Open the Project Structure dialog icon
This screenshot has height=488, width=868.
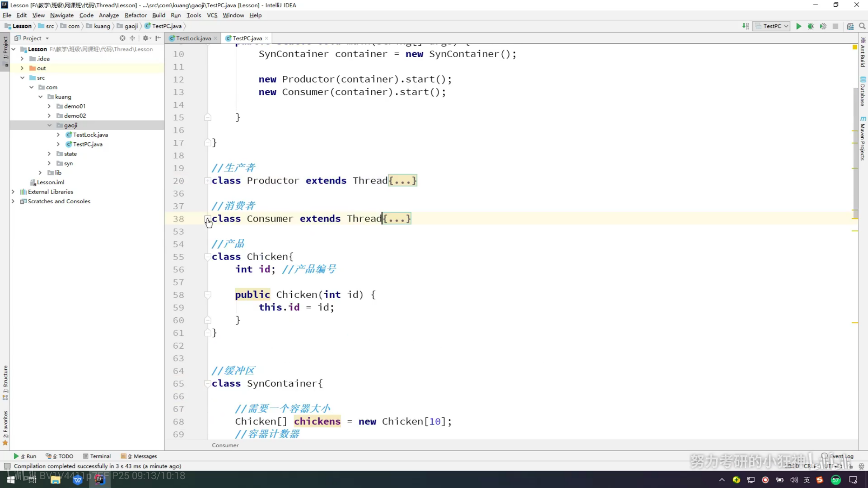[850, 26]
